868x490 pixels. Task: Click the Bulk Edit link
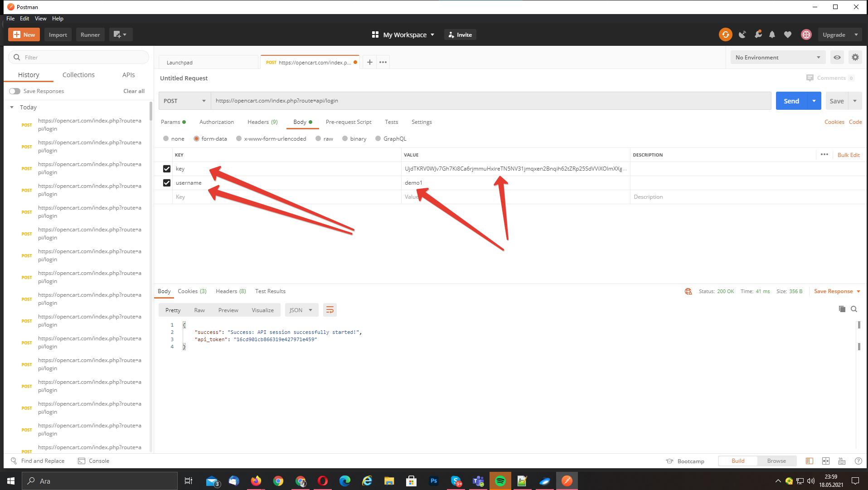849,155
